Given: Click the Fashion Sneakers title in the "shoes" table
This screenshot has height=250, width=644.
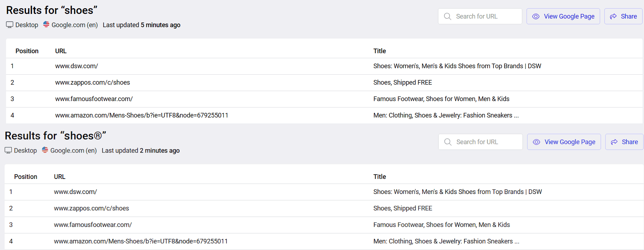Looking at the screenshot, I should point(446,115).
